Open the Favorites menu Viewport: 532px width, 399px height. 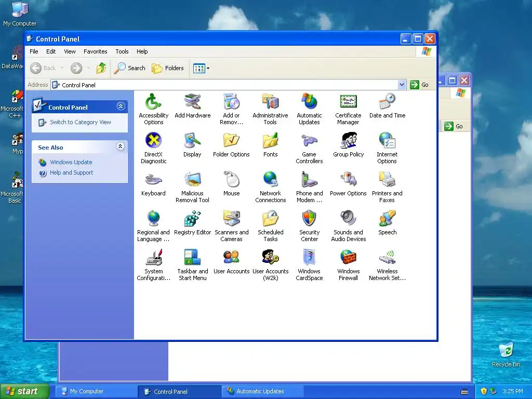click(x=96, y=51)
